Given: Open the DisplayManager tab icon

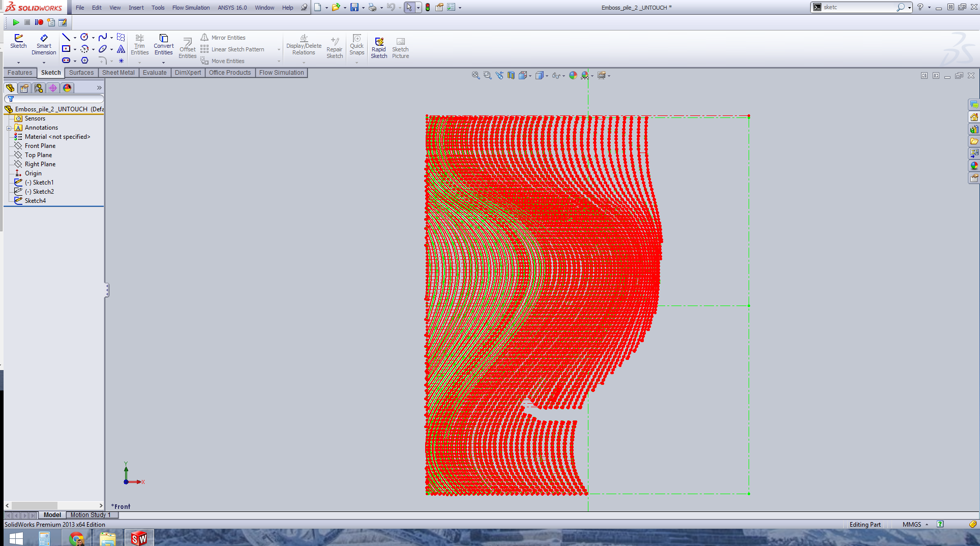Looking at the screenshot, I should (x=67, y=88).
